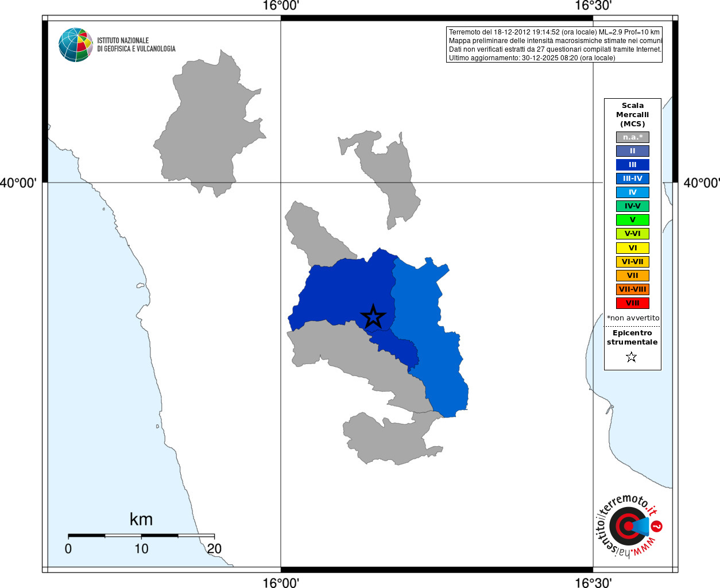Select the n.a.* gray legend swatch
This screenshot has height=588, width=720.
click(633, 137)
